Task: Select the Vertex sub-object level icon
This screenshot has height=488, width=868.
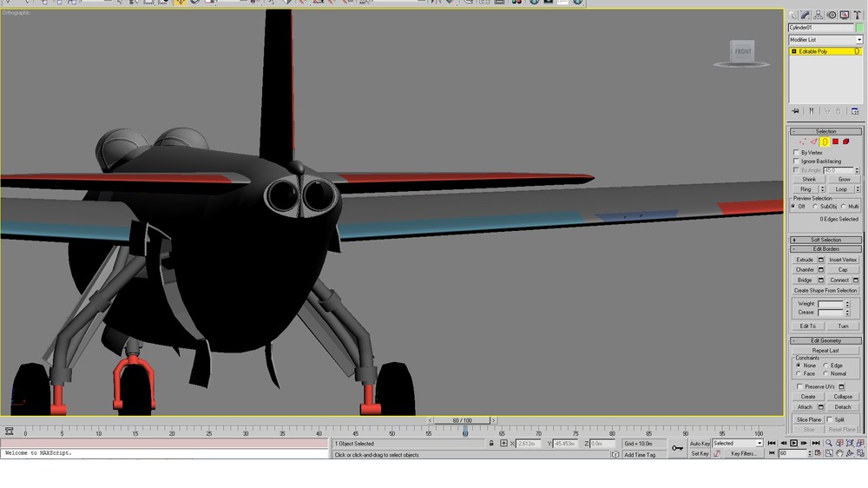Action: [803, 142]
